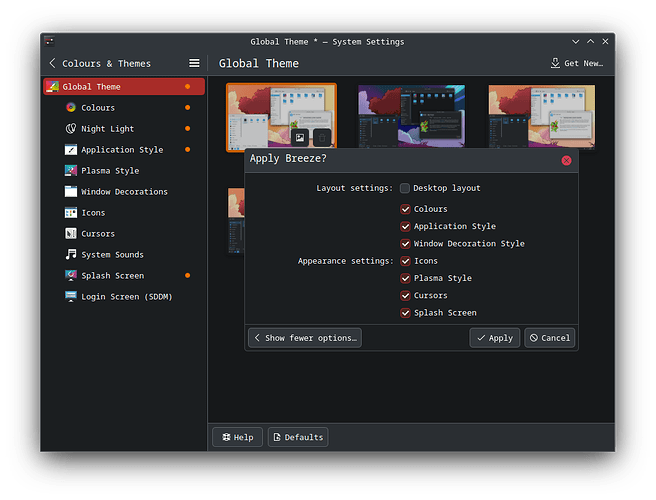
Task: Select Global Theme in the sidebar
Action: point(124,87)
